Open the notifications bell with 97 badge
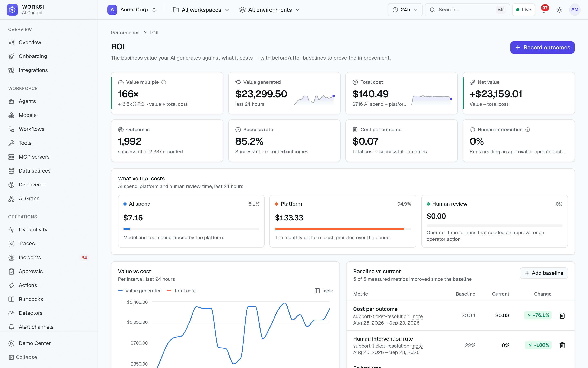Viewport: 588px width, 368px height. 544,10
